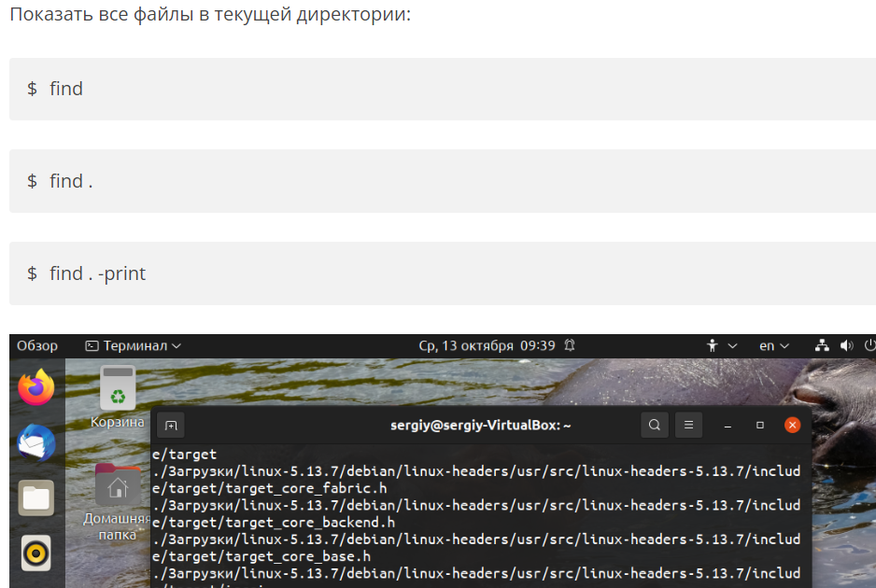Click terminal title sergiy@sergiy-VirtualBox: ~
Image resolution: width=876 pixels, height=588 pixels.
pyautogui.click(x=480, y=426)
